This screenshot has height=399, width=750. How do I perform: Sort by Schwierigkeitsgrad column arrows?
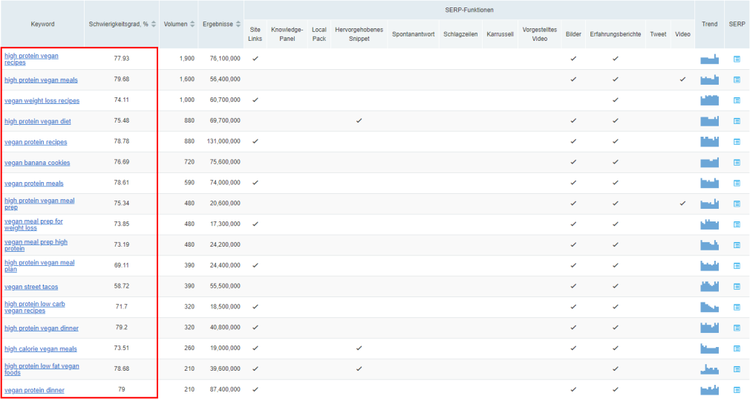click(x=154, y=24)
